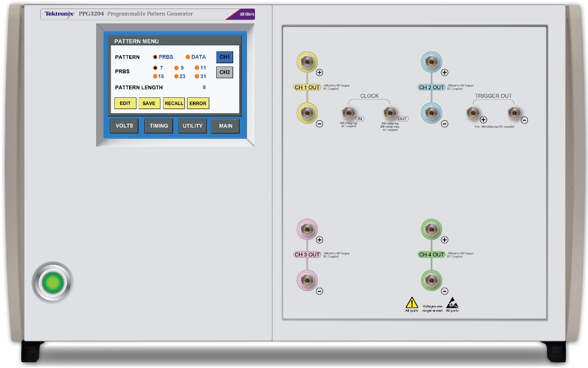588x368 pixels.
Task: Click the TRIGGER OUT positive connector
Action: 472,112
